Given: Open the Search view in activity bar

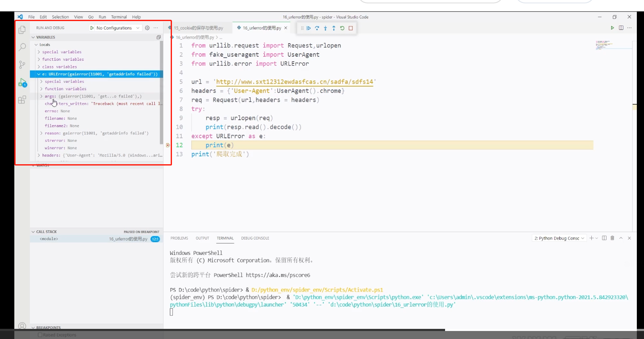Looking at the screenshot, I should point(22,47).
